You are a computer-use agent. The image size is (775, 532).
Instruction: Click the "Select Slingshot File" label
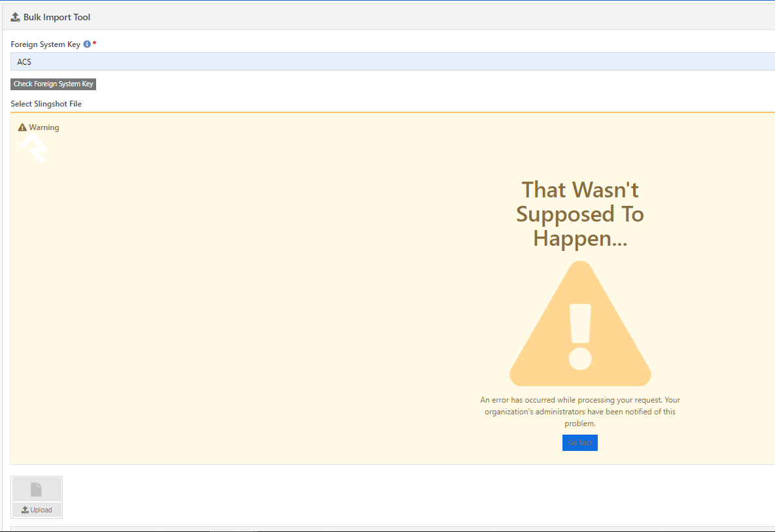(46, 104)
